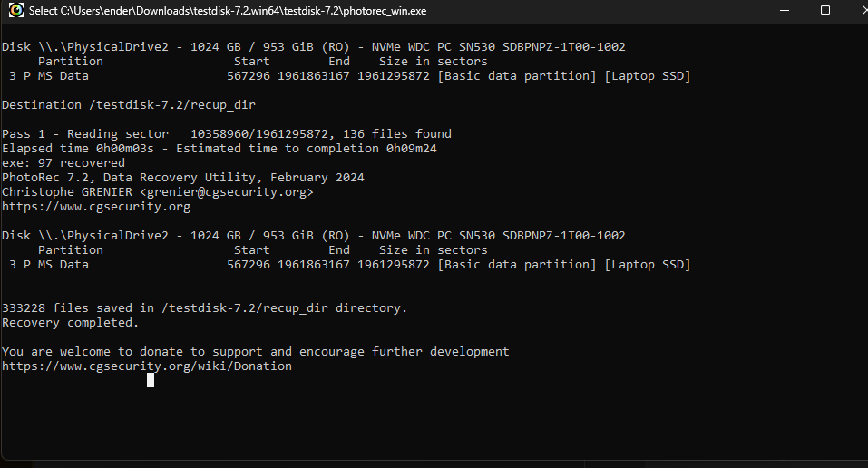Click the 'exe: 97 recovered' line
Screen dimensions: 868x468
(x=63, y=163)
